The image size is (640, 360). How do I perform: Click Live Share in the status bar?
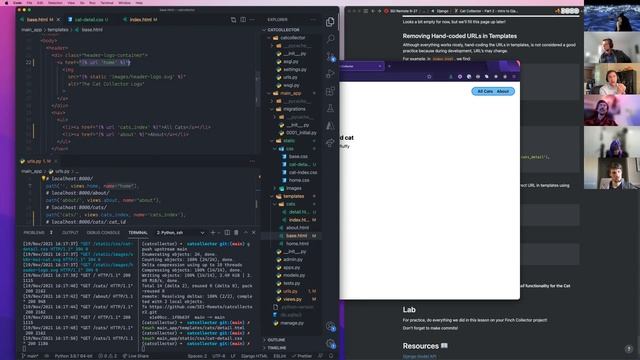click(136, 356)
